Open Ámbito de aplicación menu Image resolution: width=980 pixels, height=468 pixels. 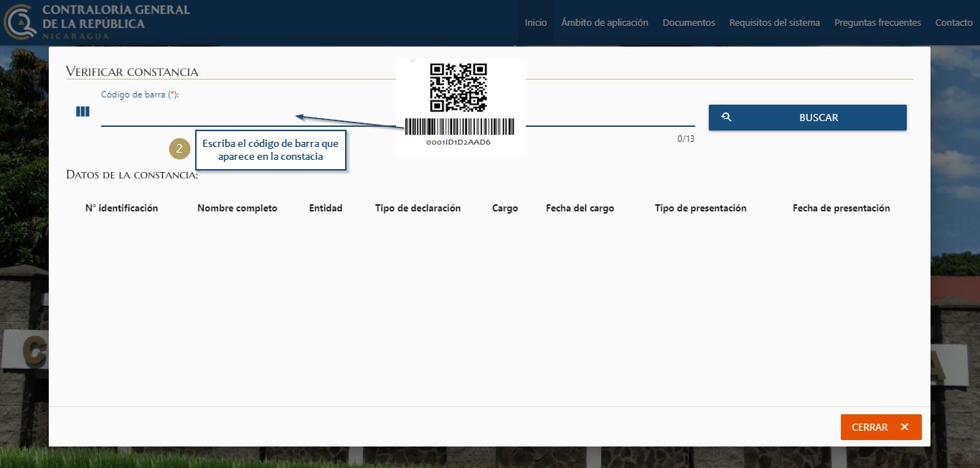[605, 23]
